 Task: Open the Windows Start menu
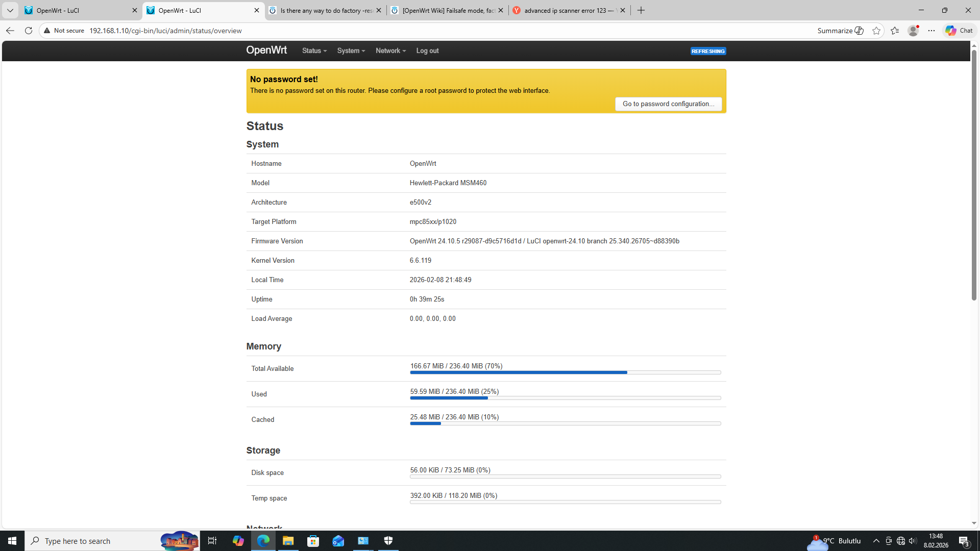[x=12, y=541]
